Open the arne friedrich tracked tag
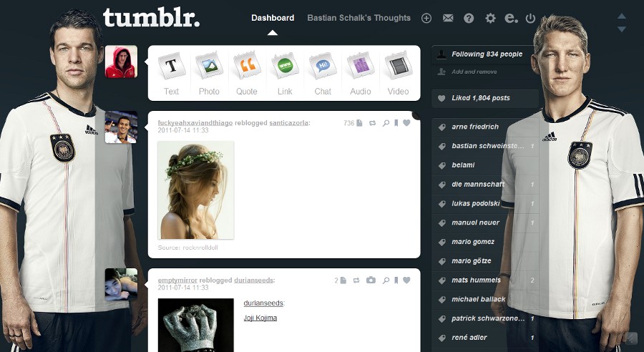 (x=485, y=127)
